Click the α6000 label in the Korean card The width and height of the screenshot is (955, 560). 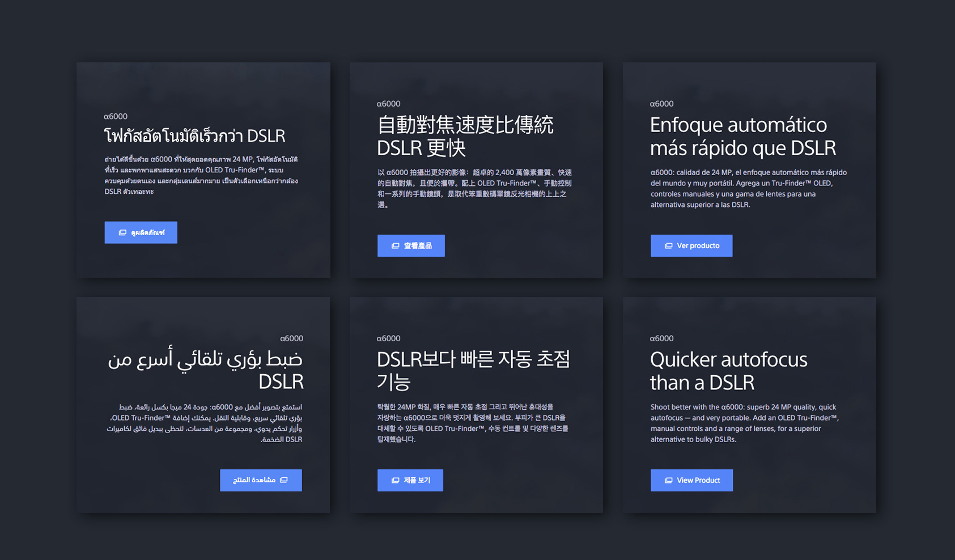tap(388, 338)
